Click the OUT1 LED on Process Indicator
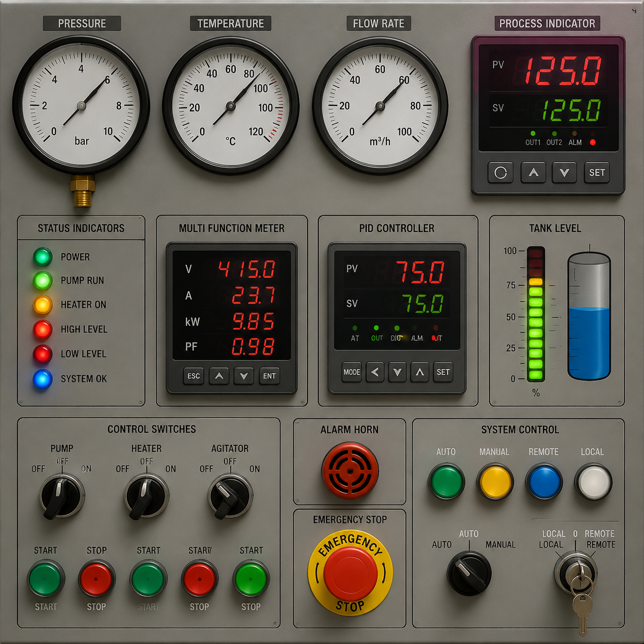The image size is (644, 644). click(x=533, y=134)
